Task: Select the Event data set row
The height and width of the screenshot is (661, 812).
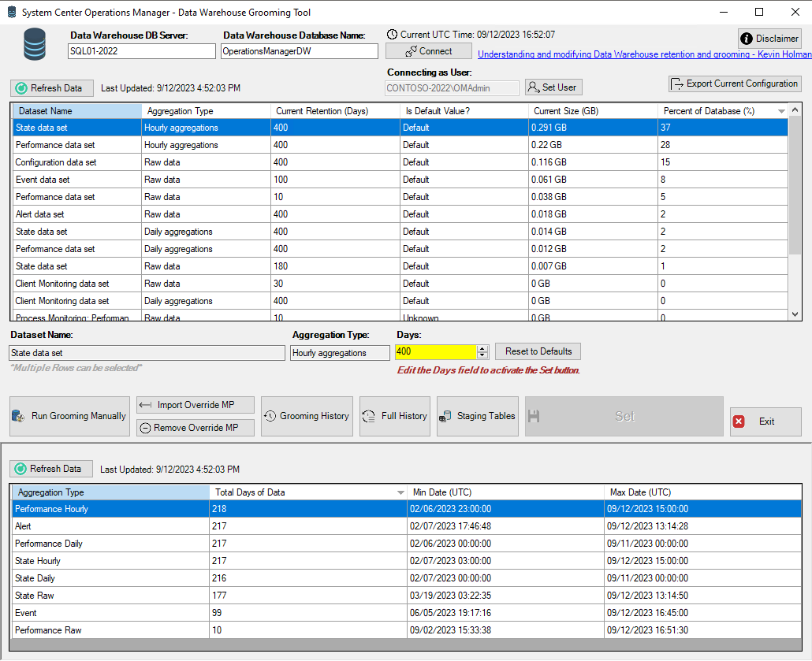Action: click(400, 180)
